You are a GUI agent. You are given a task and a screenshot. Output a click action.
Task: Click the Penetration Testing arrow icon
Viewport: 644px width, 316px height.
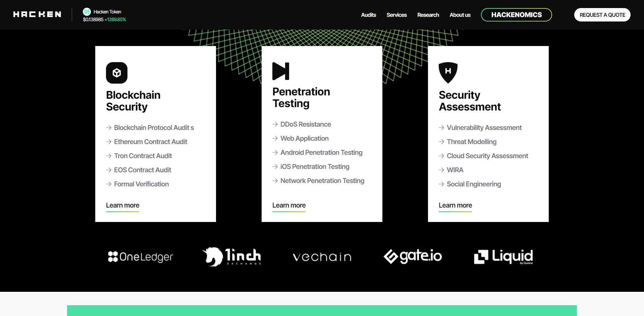coord(281,71)
